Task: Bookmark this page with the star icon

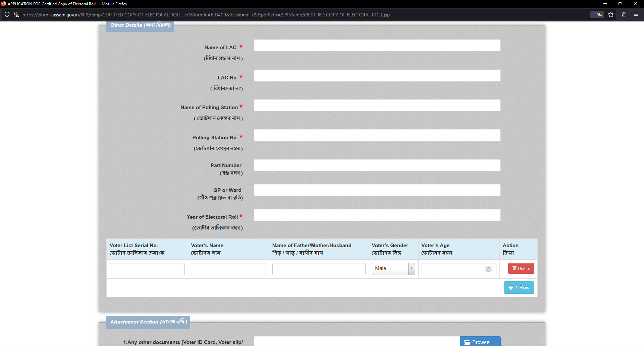Action: 611,14
